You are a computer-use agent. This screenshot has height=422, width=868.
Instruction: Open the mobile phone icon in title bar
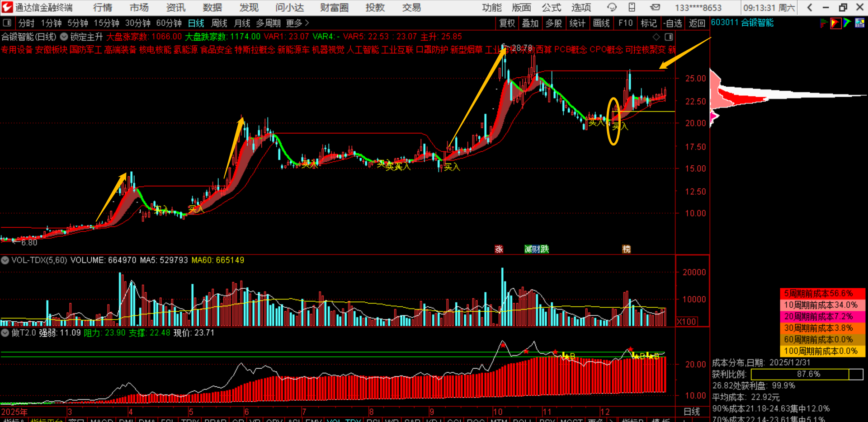(x=632, y=7)
